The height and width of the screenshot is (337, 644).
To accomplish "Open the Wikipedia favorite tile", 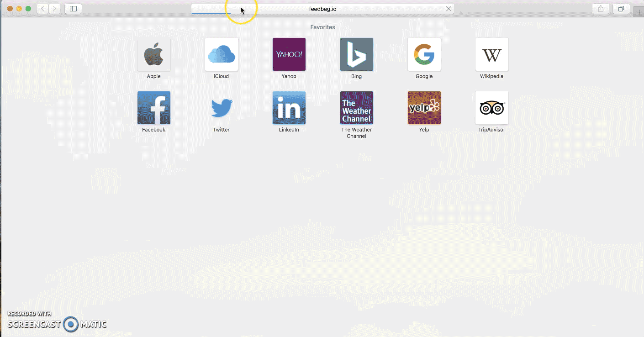I will coord(492,54).
